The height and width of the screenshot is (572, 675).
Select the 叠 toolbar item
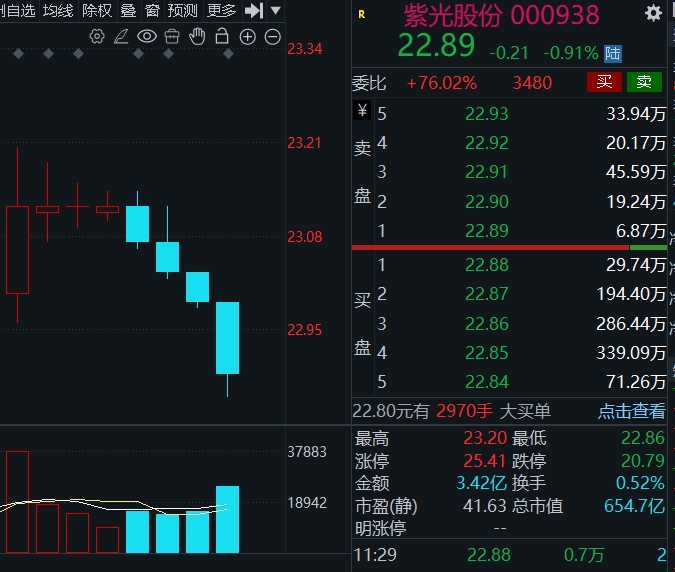tap(128, 10)
